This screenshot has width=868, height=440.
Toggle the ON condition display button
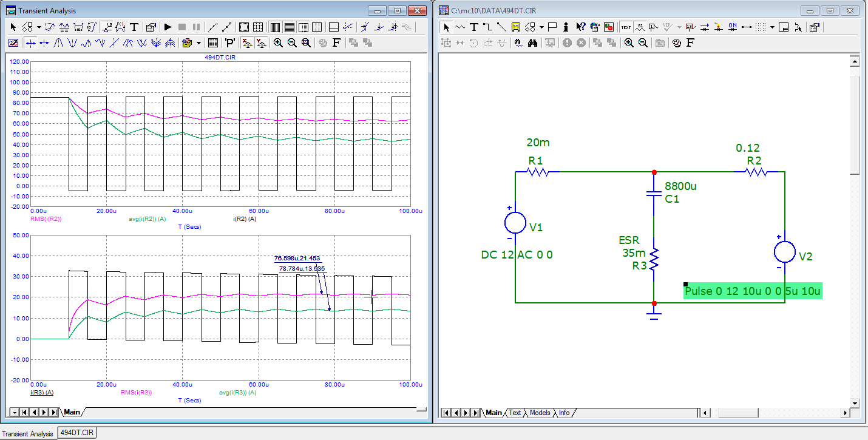pyautogui.click(x=733, y=27)
